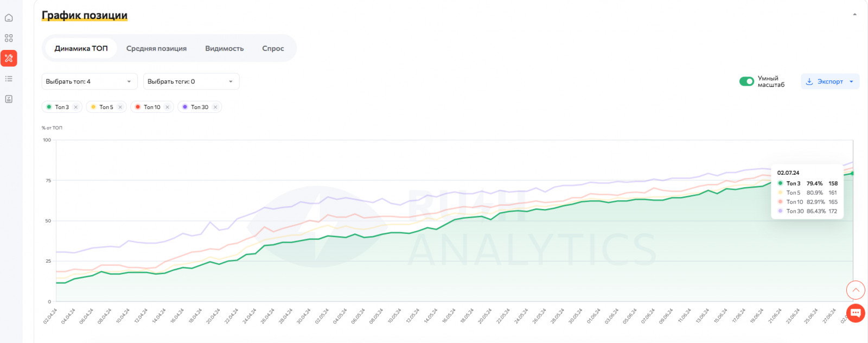Open the checklist report sidebar icon

pos(9,99)
